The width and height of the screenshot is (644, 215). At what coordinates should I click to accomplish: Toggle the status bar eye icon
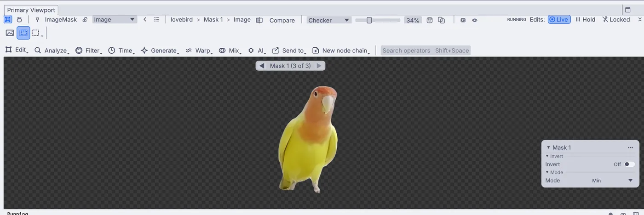623,214
